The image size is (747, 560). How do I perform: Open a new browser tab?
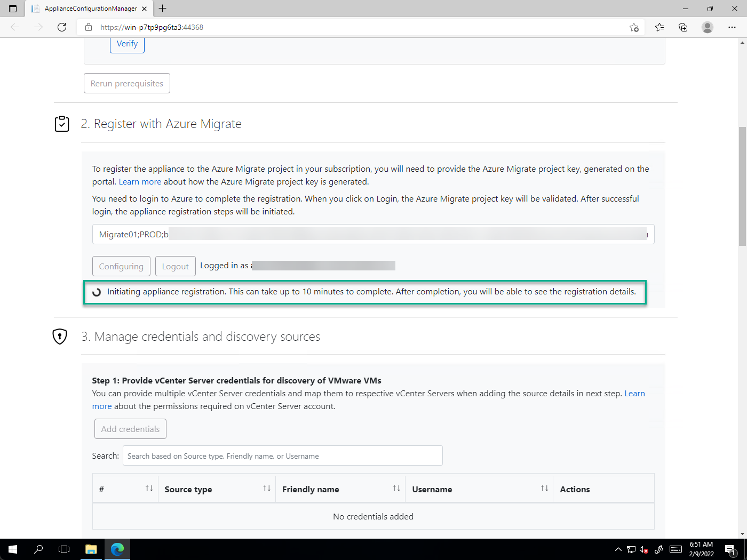(163, 9)
